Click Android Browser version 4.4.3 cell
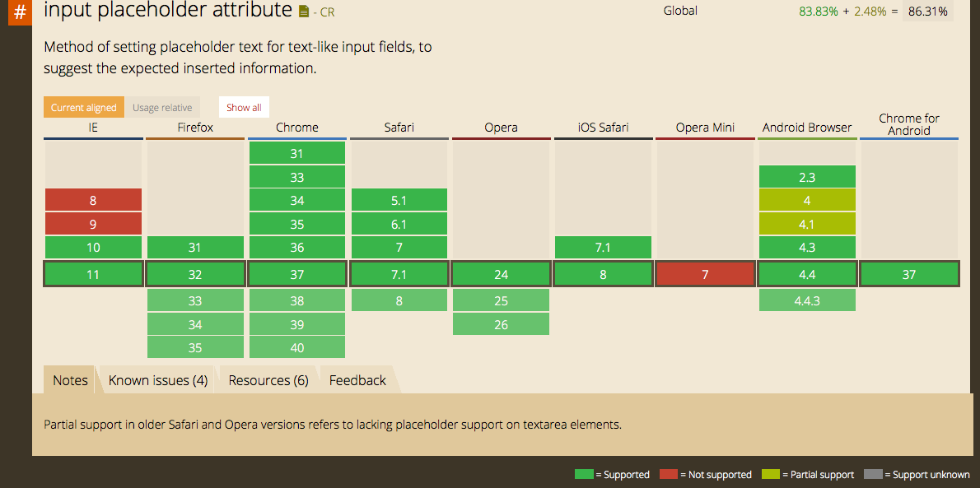This screenshot has height=488, width=980. click(x=807, y=300)
